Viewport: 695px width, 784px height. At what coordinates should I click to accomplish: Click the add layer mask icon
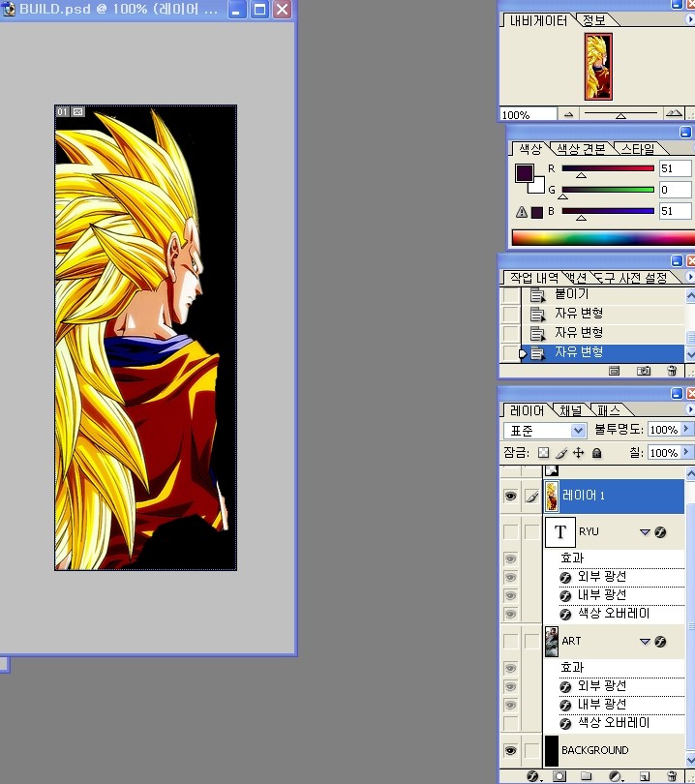(559, 776)
